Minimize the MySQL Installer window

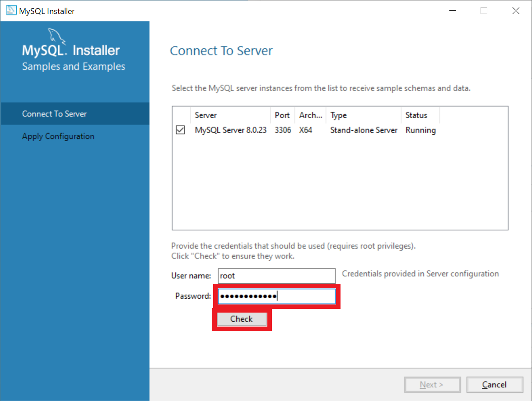pos(453,11)
